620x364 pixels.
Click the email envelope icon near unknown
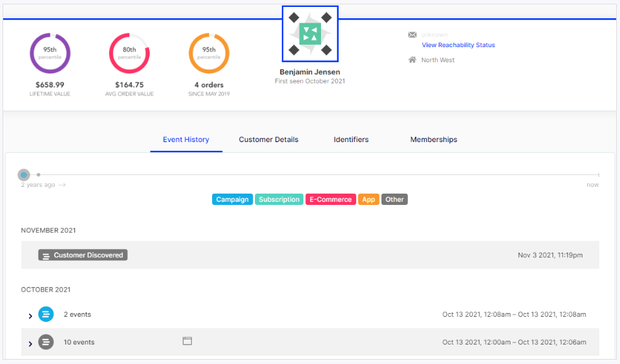pyautogui.click(x=412, y=35)
